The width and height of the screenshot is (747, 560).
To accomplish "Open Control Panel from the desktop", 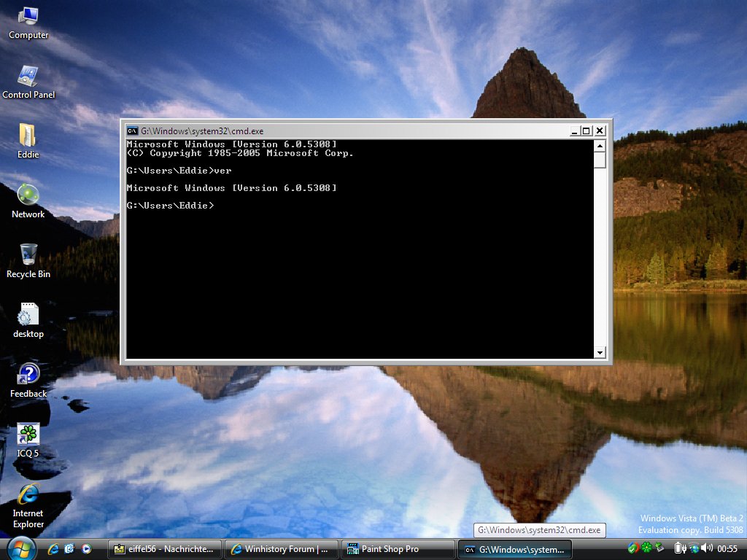I will (x=28, y=74).
